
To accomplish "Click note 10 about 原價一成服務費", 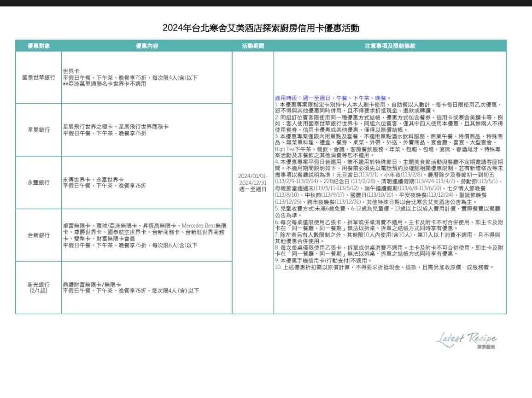I will [x=385, y=267].
